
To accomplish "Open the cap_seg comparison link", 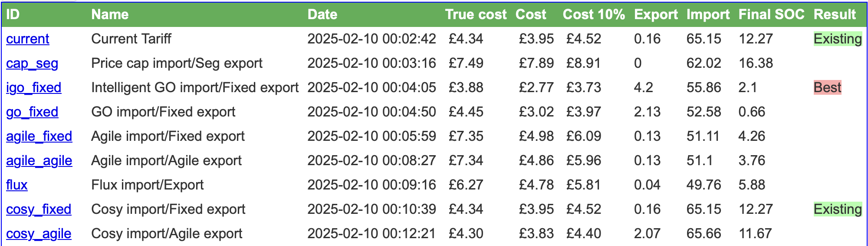I will coord(32,63).
